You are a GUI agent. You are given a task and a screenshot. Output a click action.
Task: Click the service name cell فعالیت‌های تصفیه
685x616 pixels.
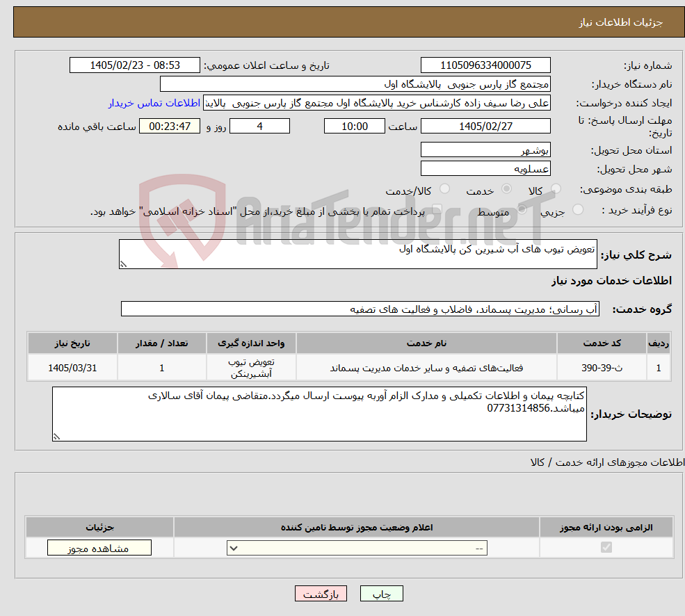point(426,368)
